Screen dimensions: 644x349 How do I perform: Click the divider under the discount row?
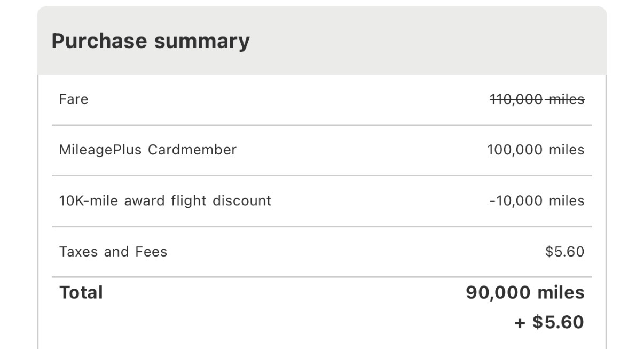pos(321,226)
